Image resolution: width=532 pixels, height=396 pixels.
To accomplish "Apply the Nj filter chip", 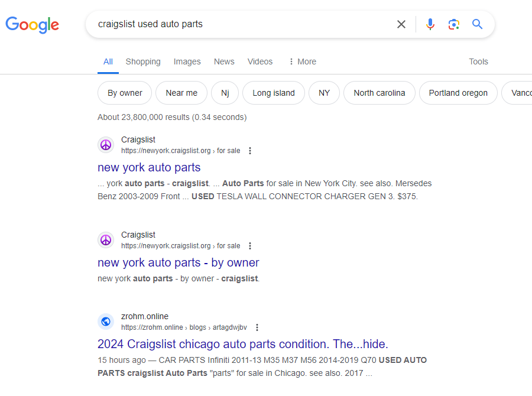I will 225,93.
